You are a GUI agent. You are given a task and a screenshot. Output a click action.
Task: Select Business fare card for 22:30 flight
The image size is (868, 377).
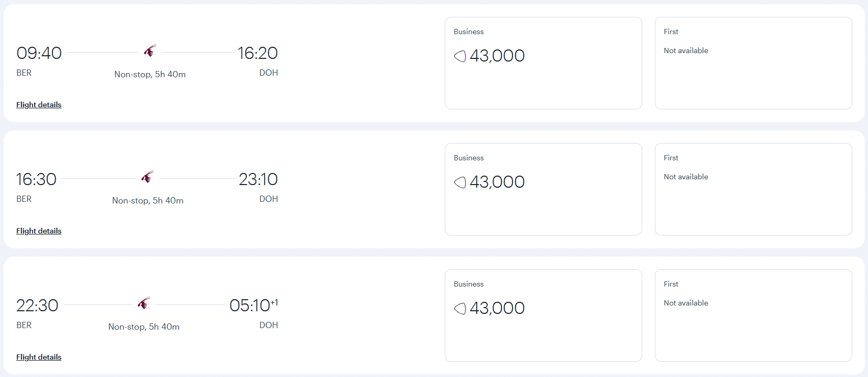[x=543, y=315]
